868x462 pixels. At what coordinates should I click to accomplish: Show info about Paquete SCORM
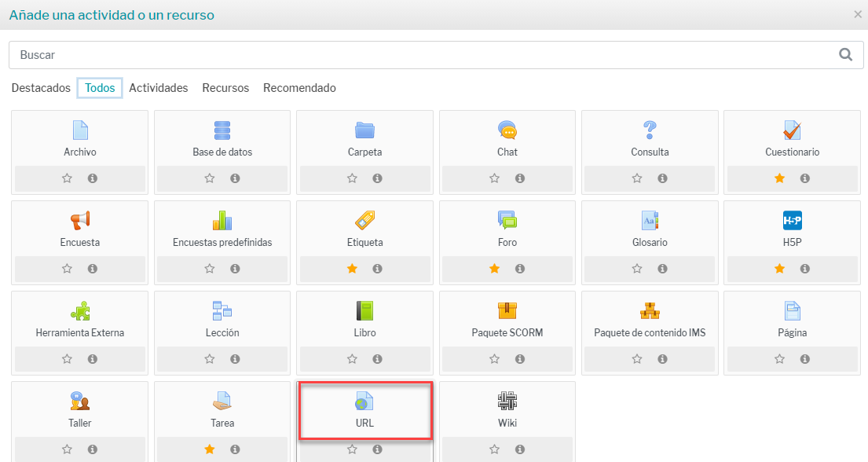pos(519,359)
